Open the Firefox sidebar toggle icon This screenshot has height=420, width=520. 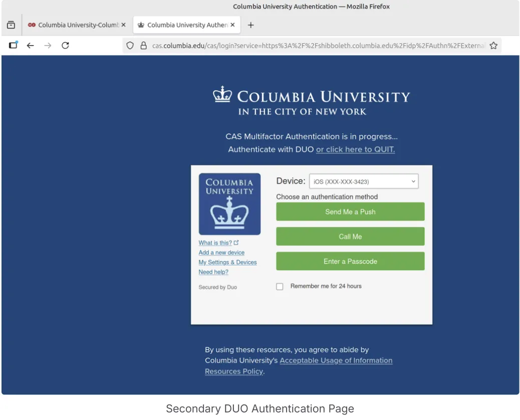(13, 45)
